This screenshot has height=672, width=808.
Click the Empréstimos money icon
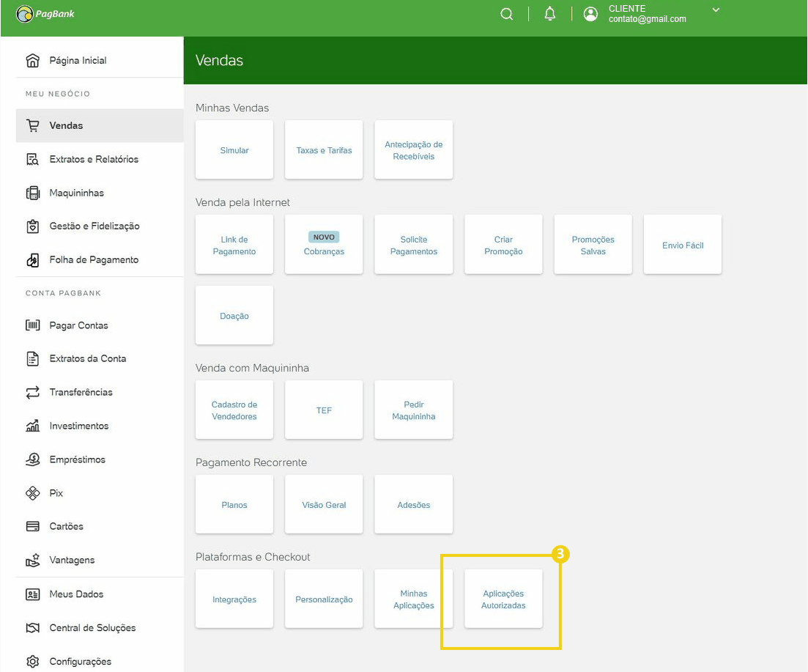pyautogui.click(x=32, y=459)
